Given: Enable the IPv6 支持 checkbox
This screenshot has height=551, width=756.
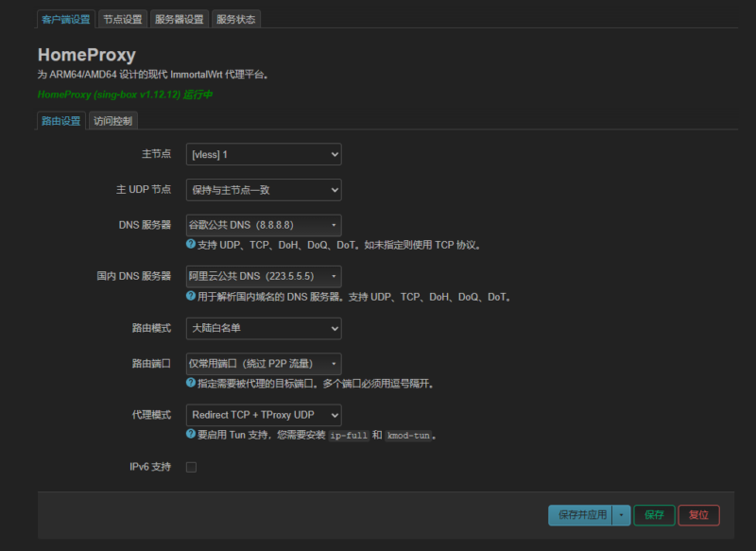Looking at the screenshot, I should coord(191,466).
